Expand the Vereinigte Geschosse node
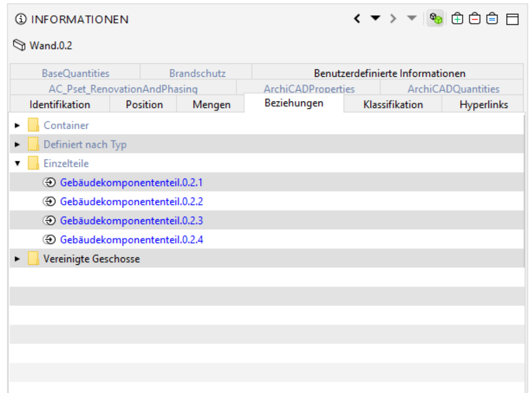The width and height of the screenshot is (532, 393). click(x=17, y=259)
